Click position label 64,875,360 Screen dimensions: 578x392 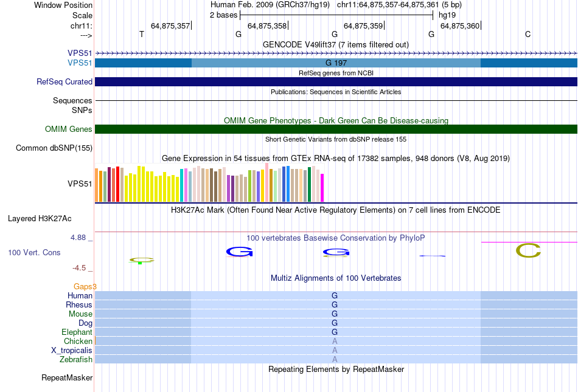click(460, 26)
